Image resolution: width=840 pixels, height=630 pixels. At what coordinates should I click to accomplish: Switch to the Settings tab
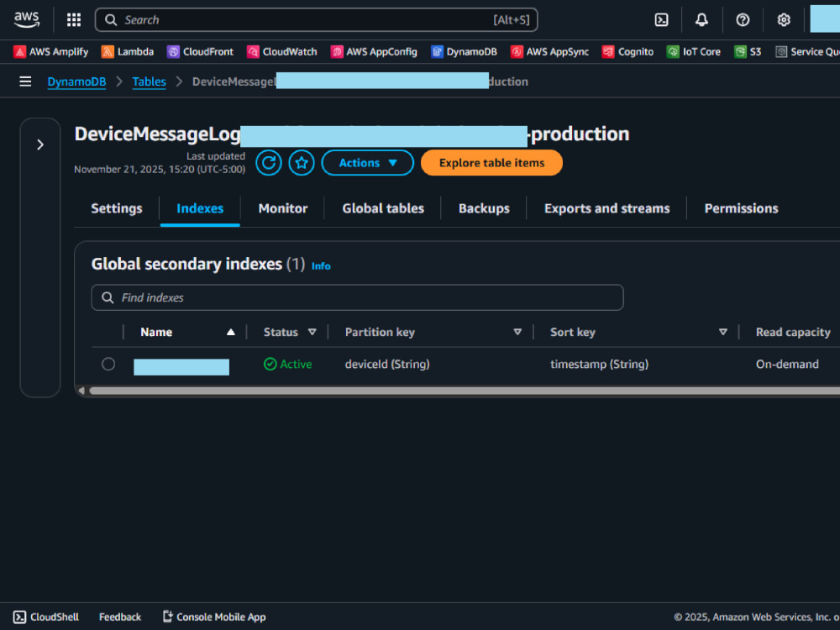coord(117,208)
